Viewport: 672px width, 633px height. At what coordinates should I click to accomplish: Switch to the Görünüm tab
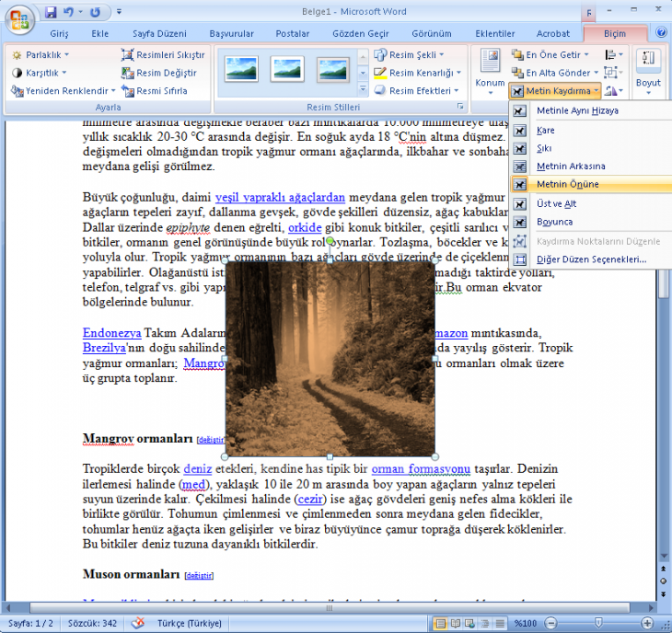click(x=432, y=33)
